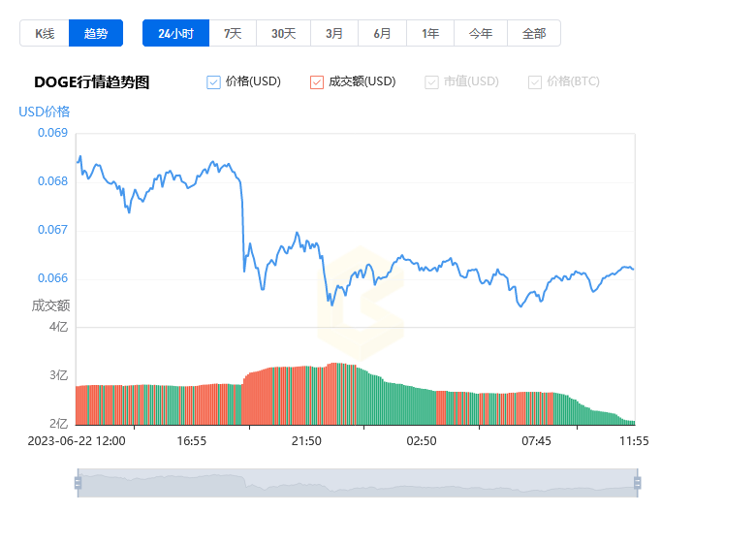The width and height of the screenshot is (756, 546).
Task: Pick the 6月 time range
Action: pos(383,33)
